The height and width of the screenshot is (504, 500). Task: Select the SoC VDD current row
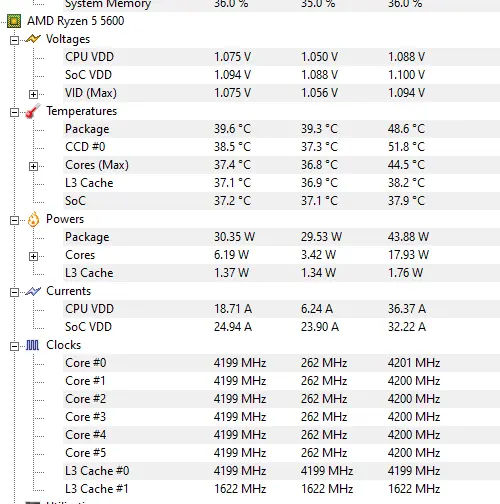pyautogui.click(x=281, y=327)
